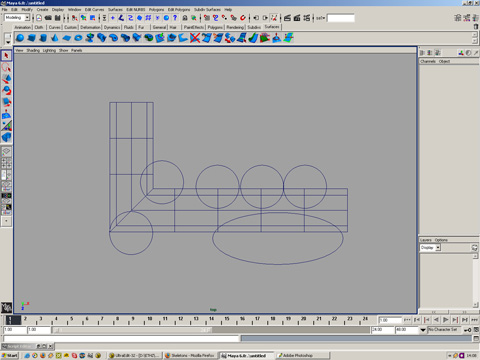Create a NURBS torus from the shelf
Screen dimensions: 480x360
(x=78, y=38)
